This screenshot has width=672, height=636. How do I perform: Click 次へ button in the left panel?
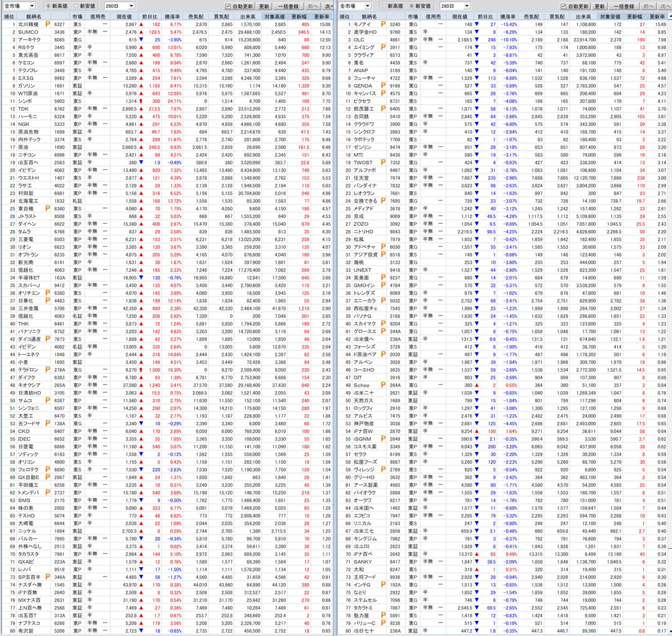coord(329,6)
